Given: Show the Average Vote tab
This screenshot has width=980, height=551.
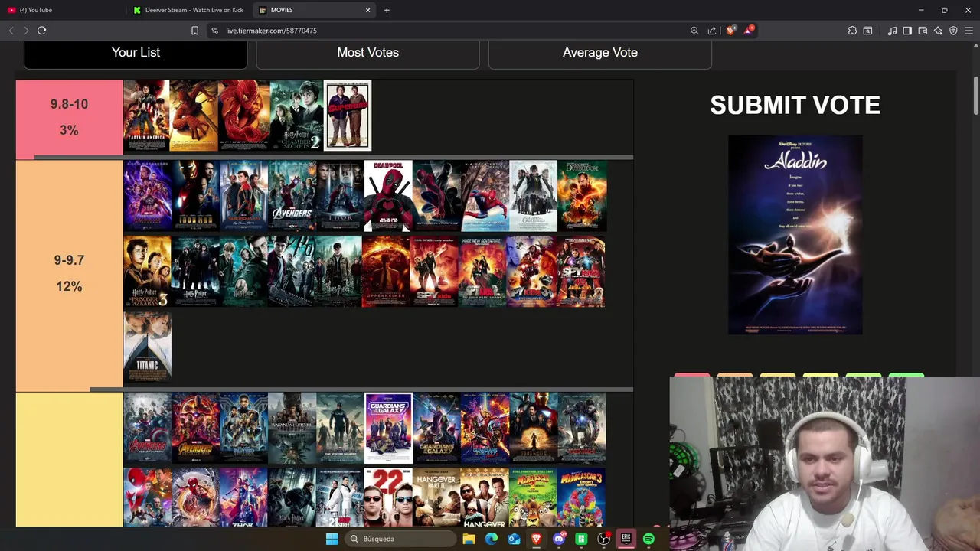Looking at the screenshot, I should (x=600, y=53).
